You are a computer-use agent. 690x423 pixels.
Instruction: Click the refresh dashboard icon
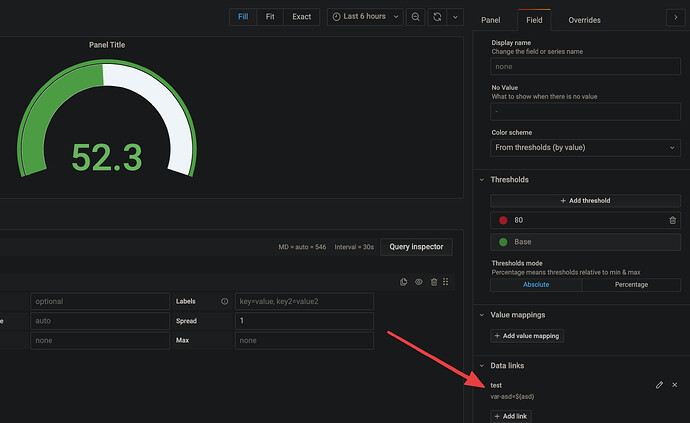[x=437, y=17]
